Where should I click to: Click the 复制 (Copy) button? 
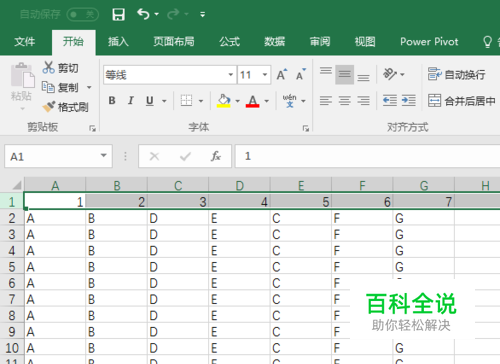point(61,87)
